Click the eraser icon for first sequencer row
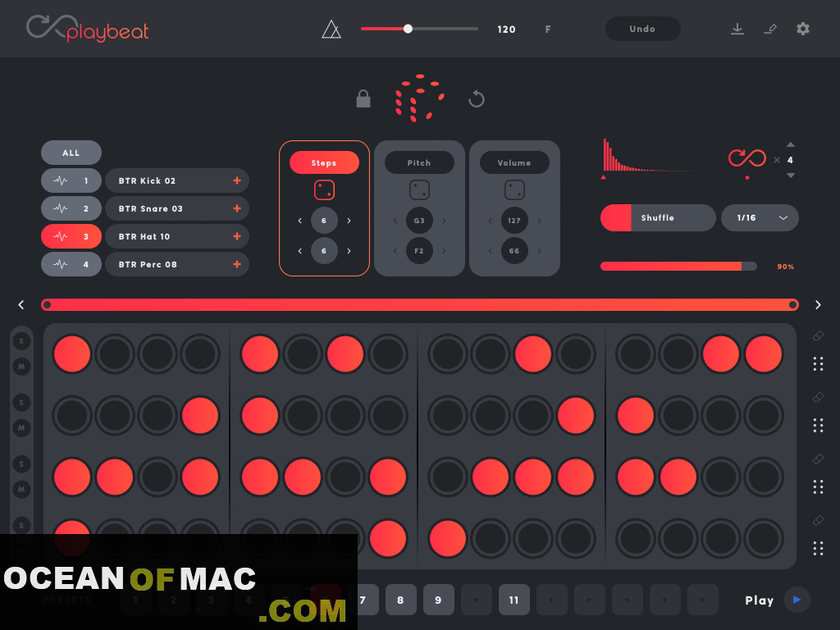Screen dimensions: 840x630 (818, 336)
